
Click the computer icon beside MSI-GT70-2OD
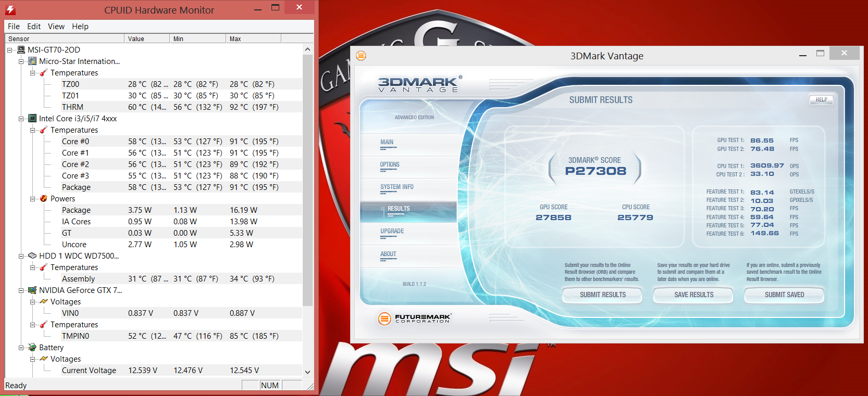21,50
